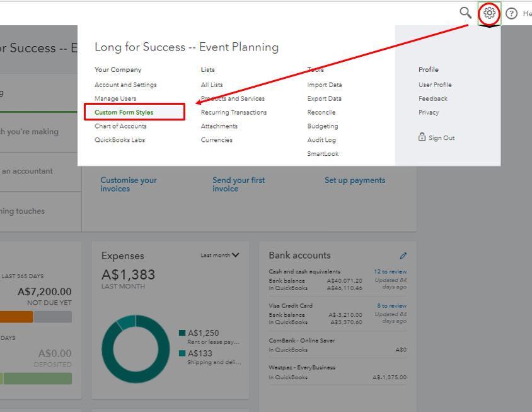
Task: Click the search magnifier icon
Action: pyautogui.click(x=465, y=13)
